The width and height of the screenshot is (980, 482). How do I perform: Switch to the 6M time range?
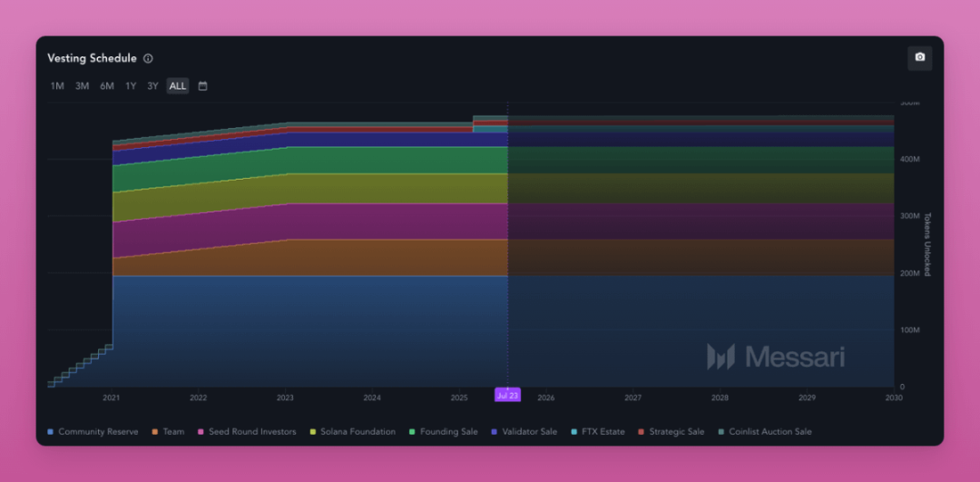coord(107,86)
